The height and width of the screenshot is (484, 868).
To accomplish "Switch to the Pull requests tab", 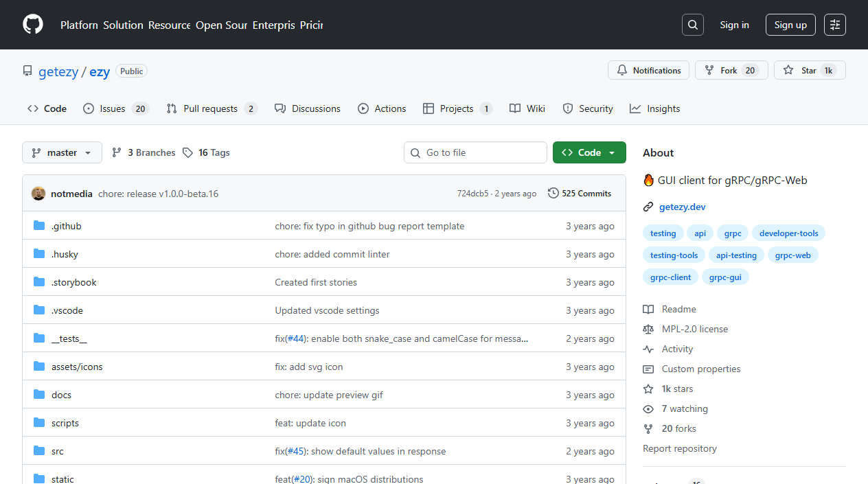I will coord(212,108).
